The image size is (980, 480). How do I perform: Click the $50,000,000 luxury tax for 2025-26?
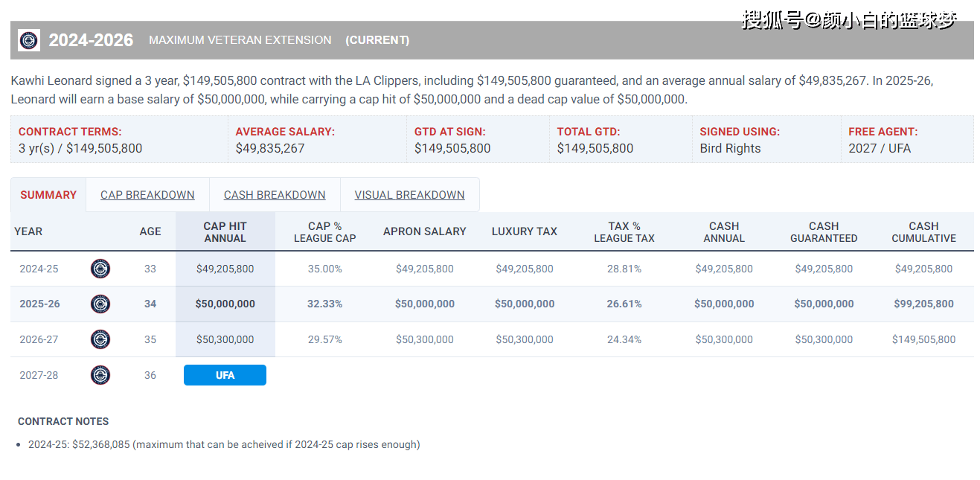click(x=525, y=304)
